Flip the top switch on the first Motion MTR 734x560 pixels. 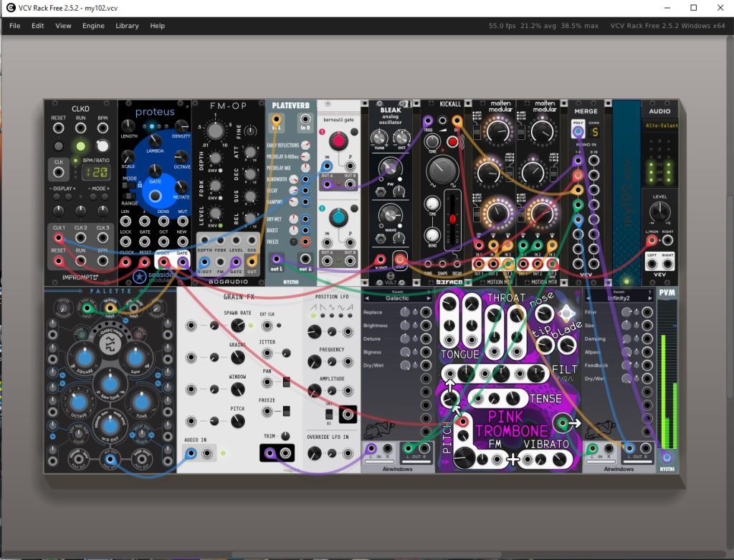point(477,131)
